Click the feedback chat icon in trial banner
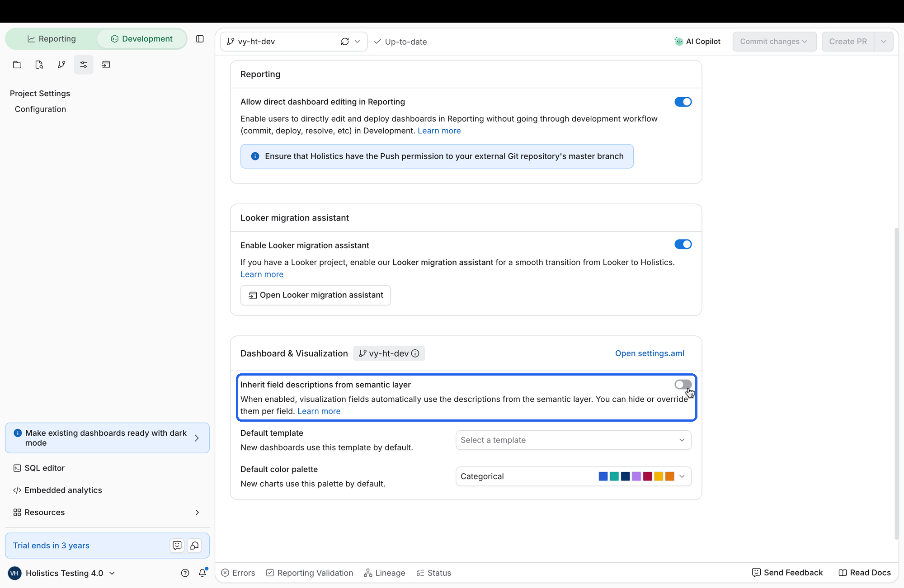This screenshot has height=588, width=904. 177,546
